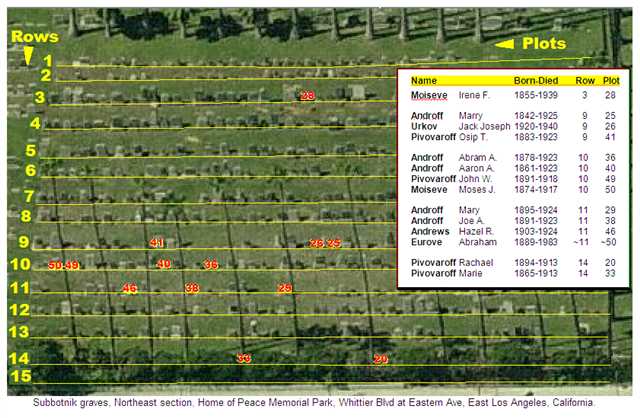This screenshot has width=640, height=418.
Task: Click red plot marker 41 on the photo
Action: tap(157, 242)
